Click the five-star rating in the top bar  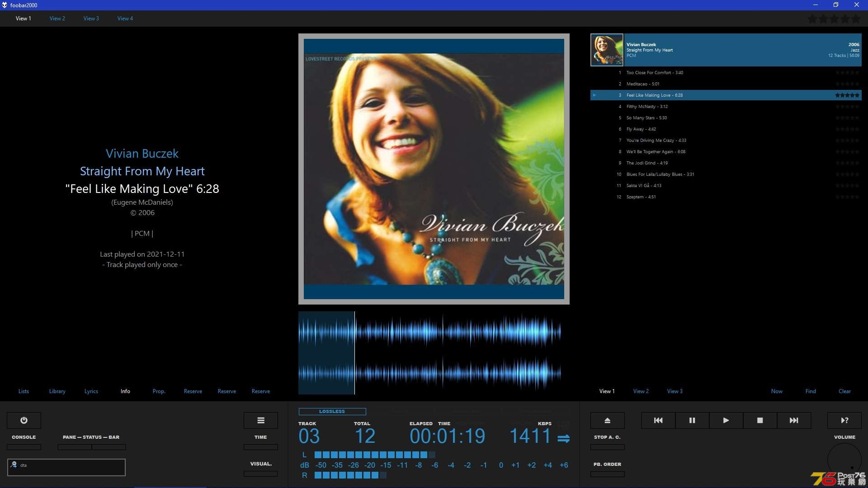(834, 19)
